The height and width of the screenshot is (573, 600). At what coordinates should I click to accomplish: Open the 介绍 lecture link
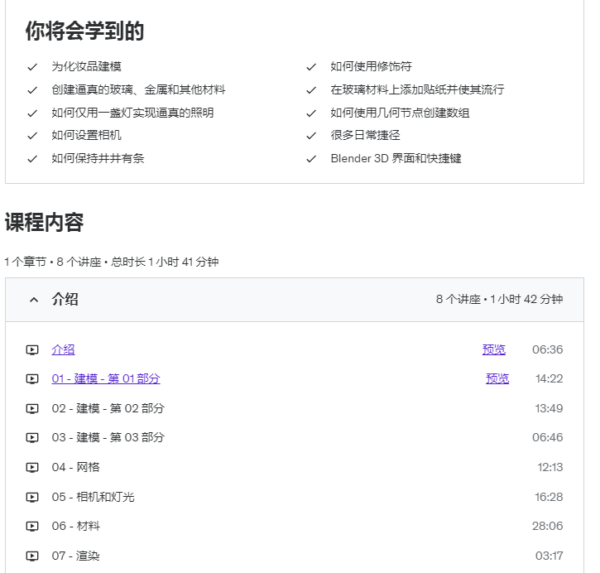[x=63, y=349]
